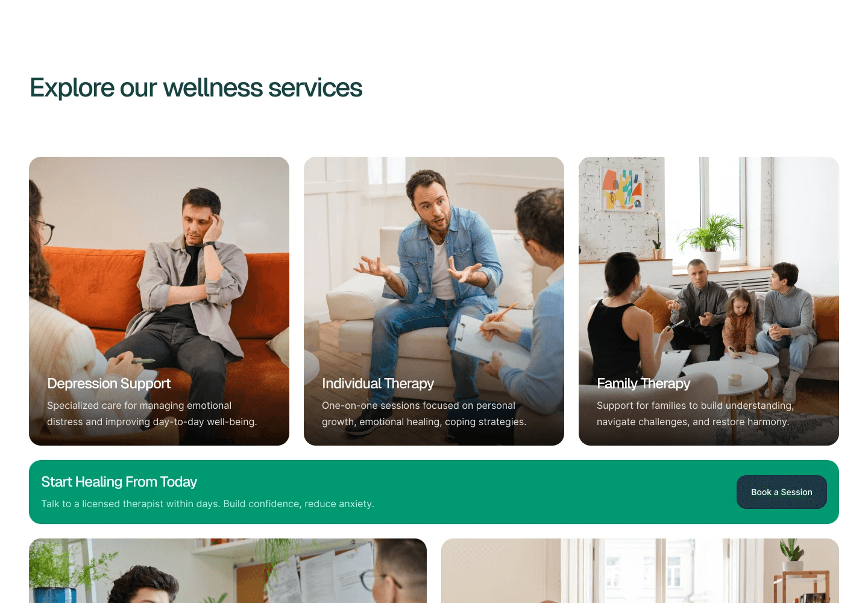Image resolution: width=868 pixels, height=603 pixels.
Task: Click the Depression Support description text
Action: (152, 414)
